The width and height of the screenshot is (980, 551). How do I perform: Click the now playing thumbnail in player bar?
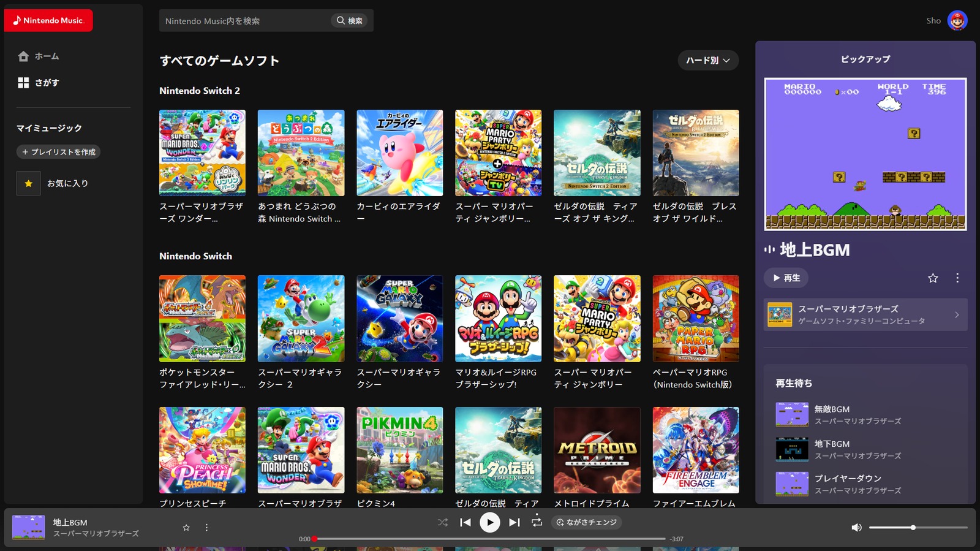click(29, 527)
